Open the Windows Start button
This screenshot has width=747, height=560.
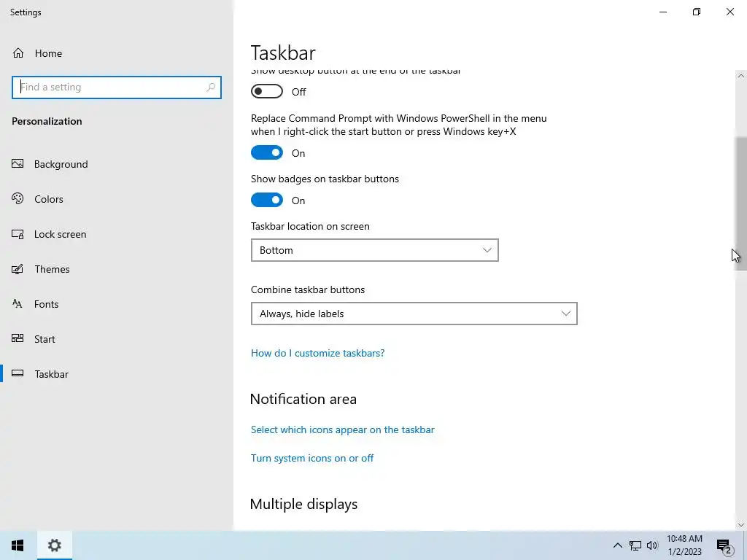coord(18,545)
